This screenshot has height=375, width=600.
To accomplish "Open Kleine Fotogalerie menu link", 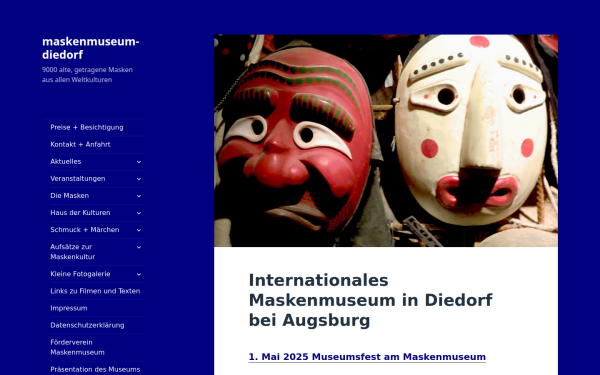I will pyautogui.click(x=80, y=274).
